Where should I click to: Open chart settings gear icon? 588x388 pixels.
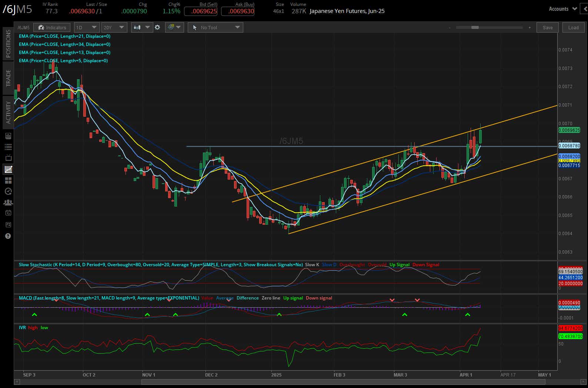click(157, 27)
